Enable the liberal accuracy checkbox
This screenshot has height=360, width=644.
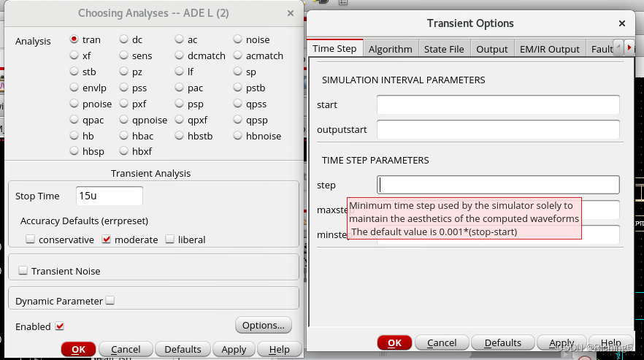(x=170, y=240)
